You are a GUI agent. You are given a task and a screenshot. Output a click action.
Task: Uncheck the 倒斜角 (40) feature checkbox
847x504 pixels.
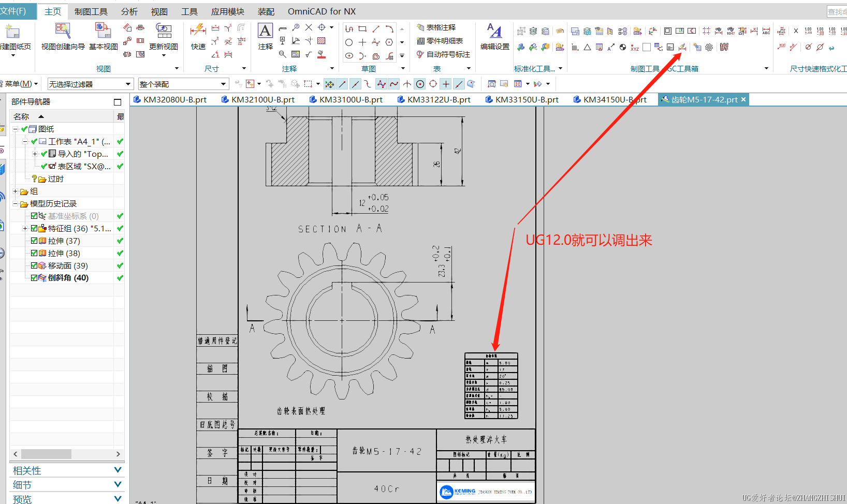point(34,278)
